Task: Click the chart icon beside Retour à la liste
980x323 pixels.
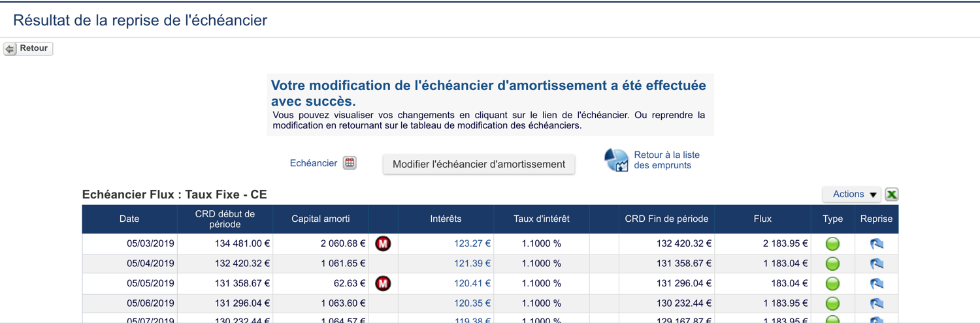Action: [616, 160]
